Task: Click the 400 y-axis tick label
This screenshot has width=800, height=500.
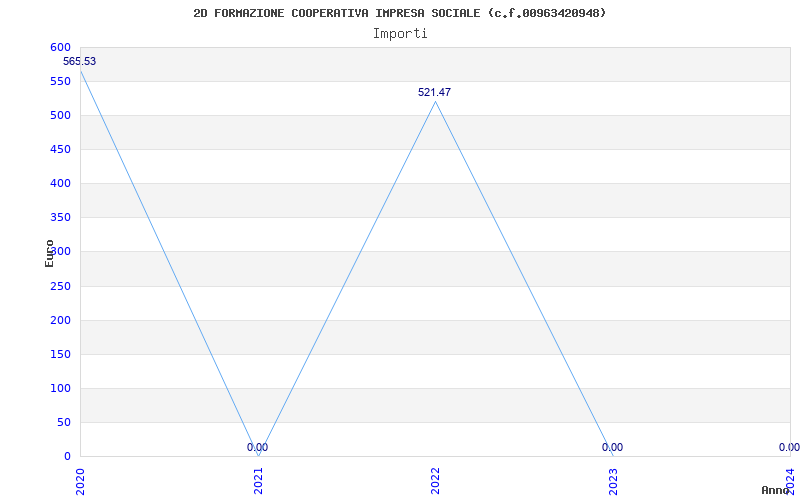Action: click(60, 184)
